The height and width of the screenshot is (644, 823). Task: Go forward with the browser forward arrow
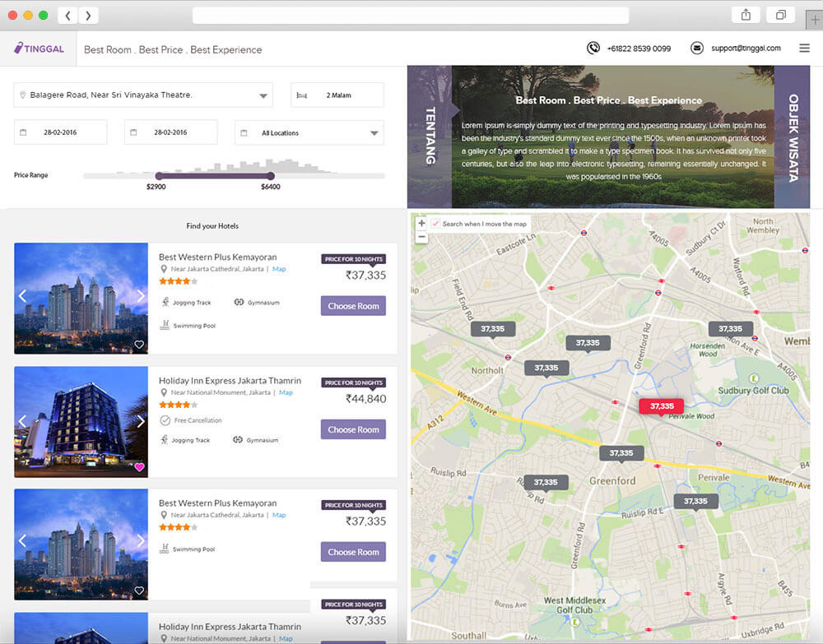point(88,15)
